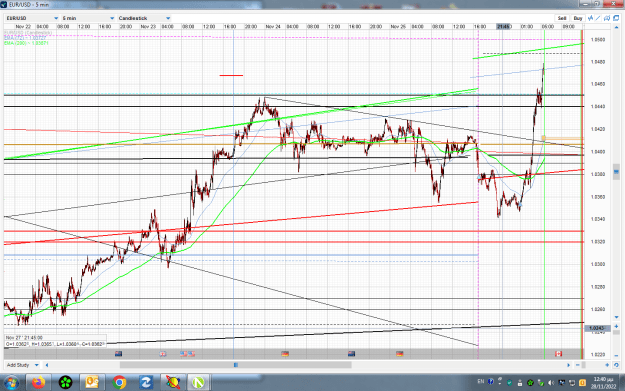This screenshot has height=391, width=625.
Task: Click the Sell button
Action: point(562,18)
